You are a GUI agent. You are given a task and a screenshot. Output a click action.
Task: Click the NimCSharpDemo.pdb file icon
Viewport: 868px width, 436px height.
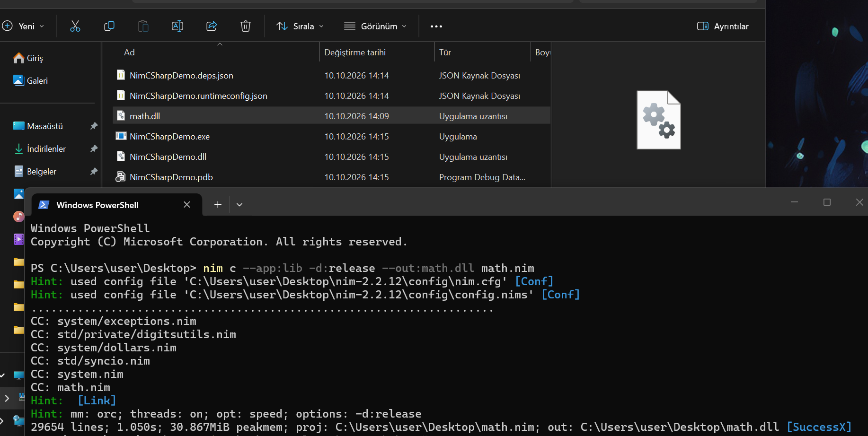pos(121,177)
